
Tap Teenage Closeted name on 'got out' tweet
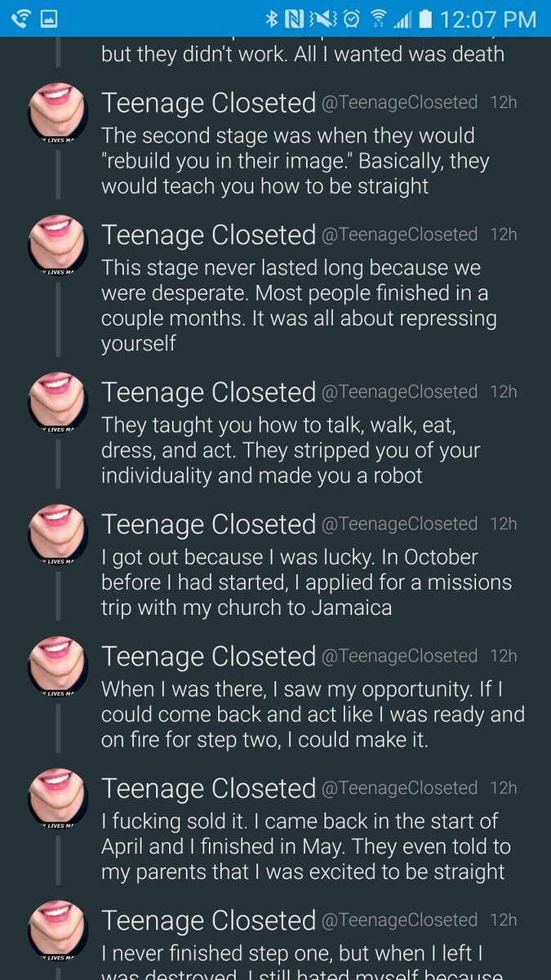click(x=208, y=524)
